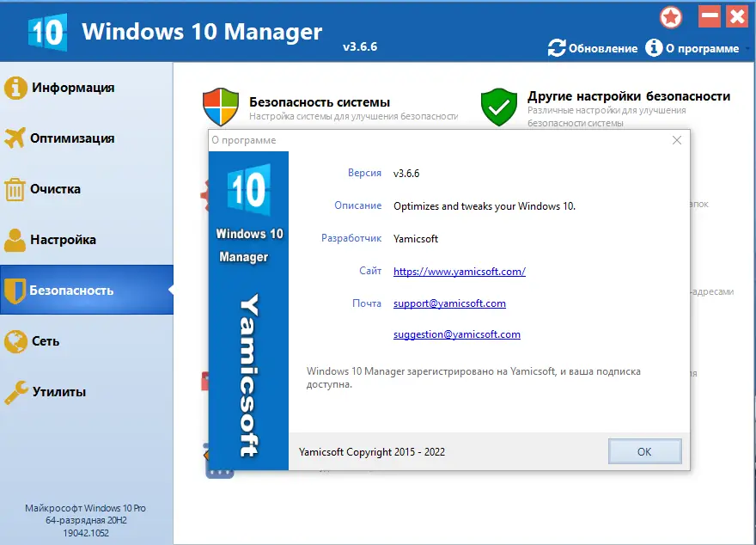
Task: Click the description text 'Optimizes and tweaks your Windows 10.'
Action: pyautogui.click(x=485, y=206)
